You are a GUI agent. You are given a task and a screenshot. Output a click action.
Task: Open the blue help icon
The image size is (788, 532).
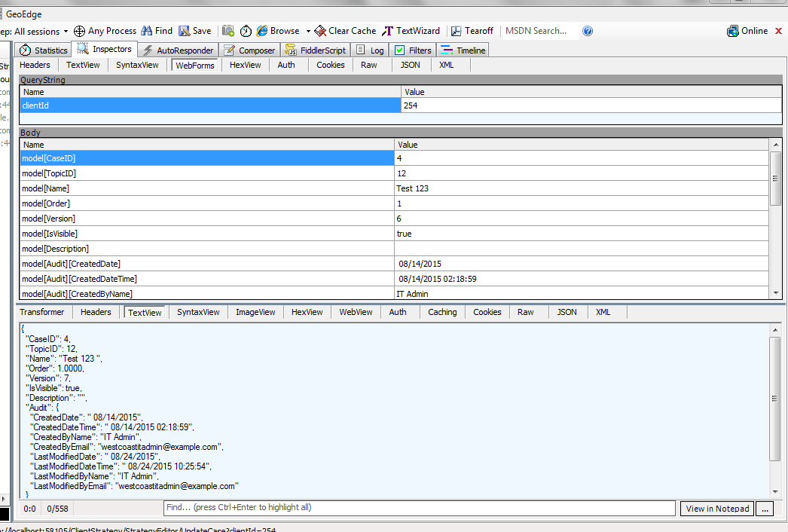(x=588, y=31)
